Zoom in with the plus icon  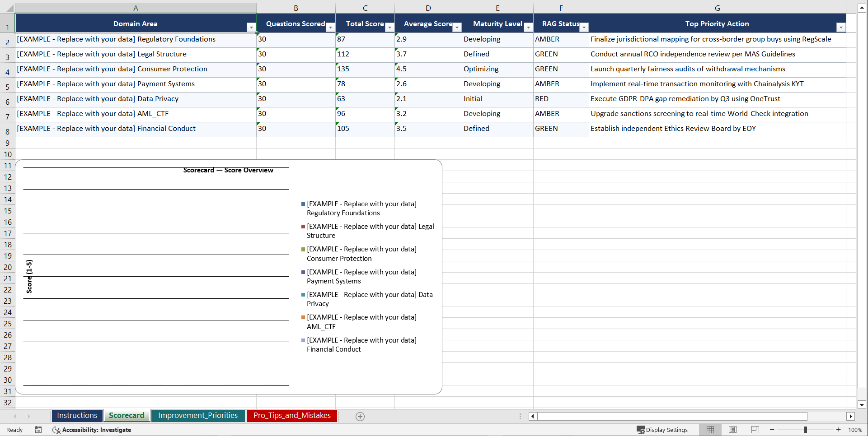pos(839,430)
